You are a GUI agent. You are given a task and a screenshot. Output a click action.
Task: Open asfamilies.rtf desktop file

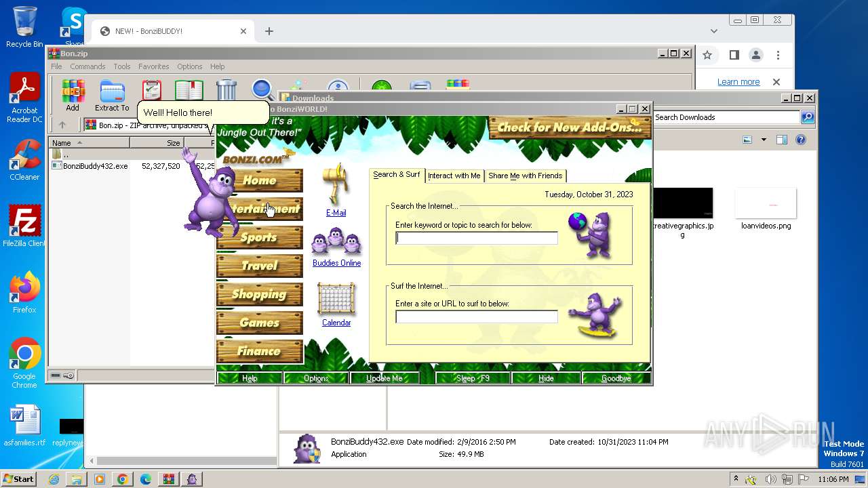25,426
